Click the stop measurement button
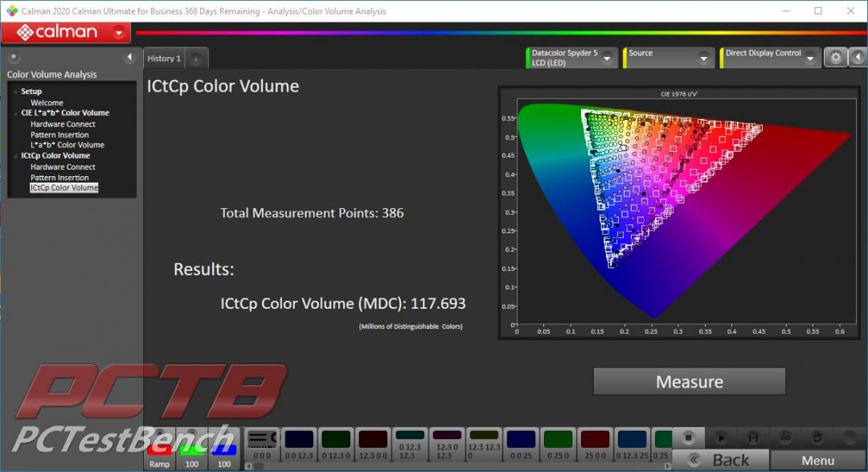 pyautogui.click(x=689, y=437)
